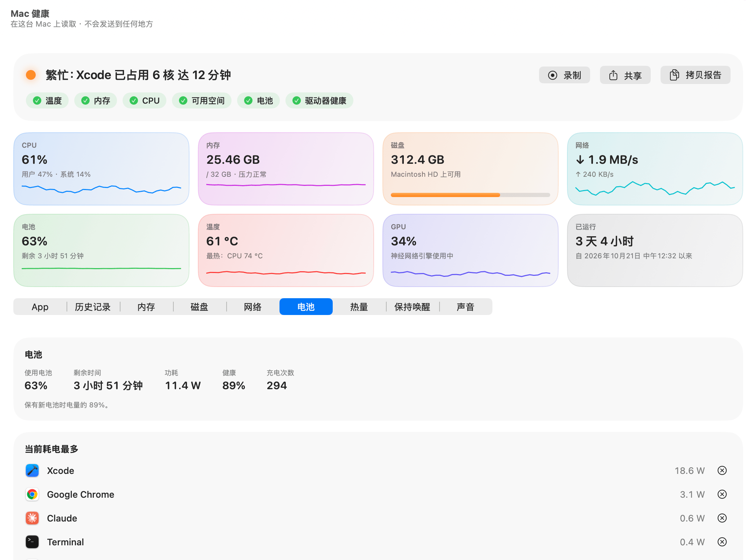Viewport: 753px width, 560px height.
Task: Open the 网络 1.9 MB/s card
Action: click(x=655, y=169)
